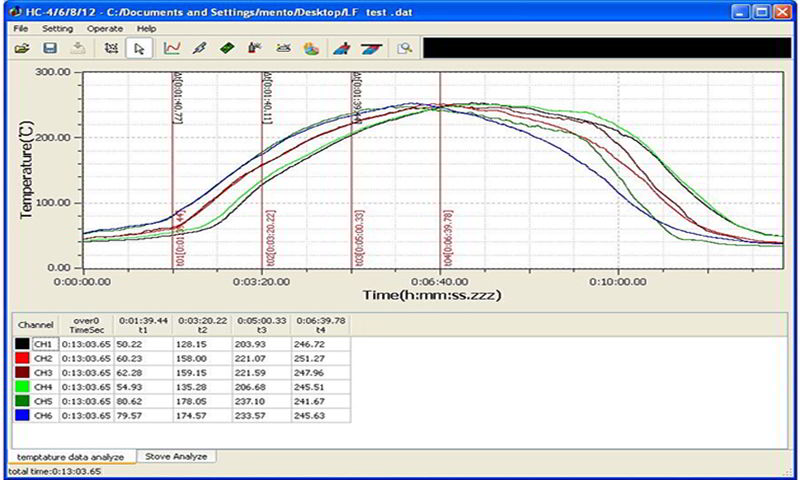Screen dimensions: 800x480
Task: Click the status bar total time 0:13:03.65
Action: tap(55, 471)
